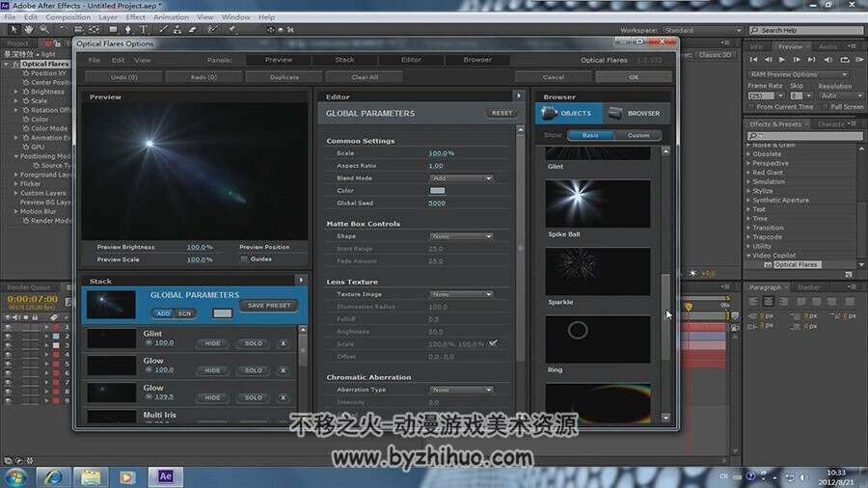The width and height of the screenshot is (868, 488).
Task: Jump to last frame in Preview panel
Action: tap(811, 59)
